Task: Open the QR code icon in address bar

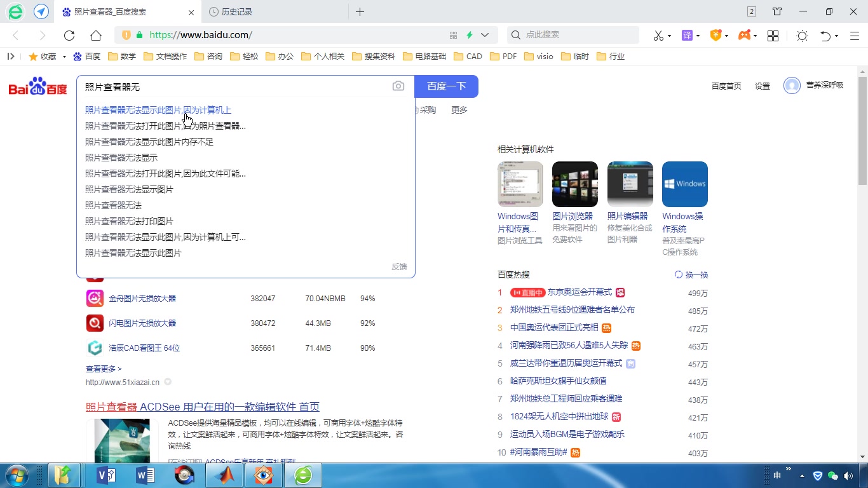Action: (x=454, y=36)
